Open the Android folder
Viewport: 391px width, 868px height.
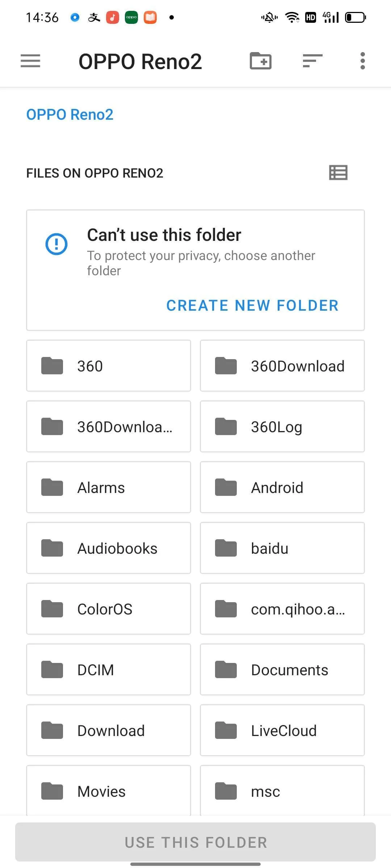282,487
